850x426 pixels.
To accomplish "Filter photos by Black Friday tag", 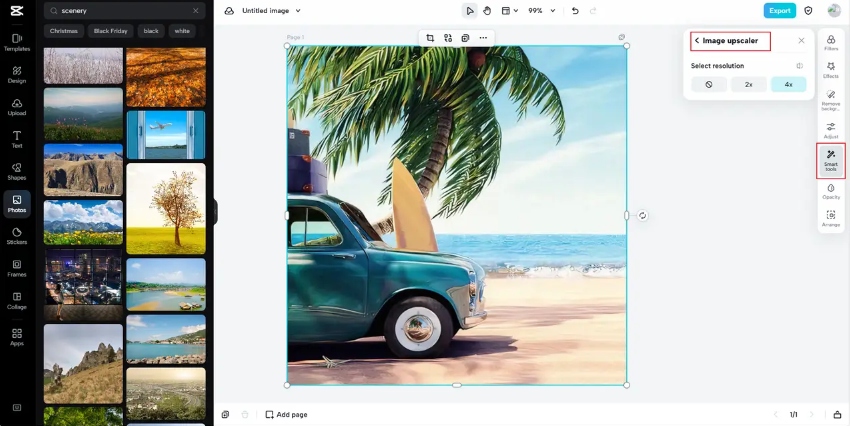I will pyautogui.click(x=111, y=31).
